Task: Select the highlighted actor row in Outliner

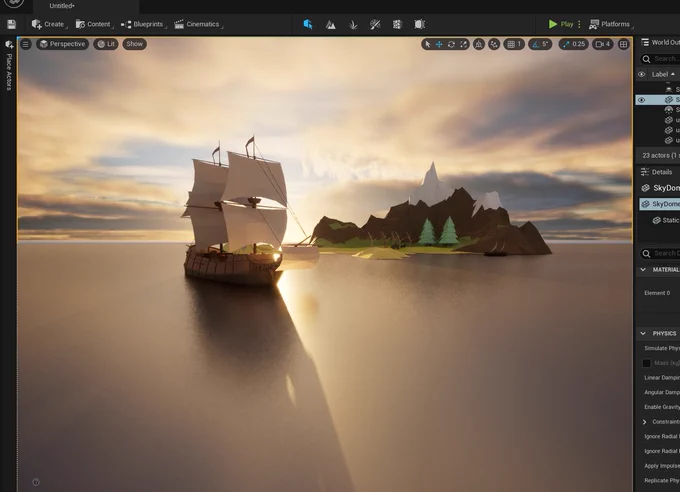Action: coord(657,100)
